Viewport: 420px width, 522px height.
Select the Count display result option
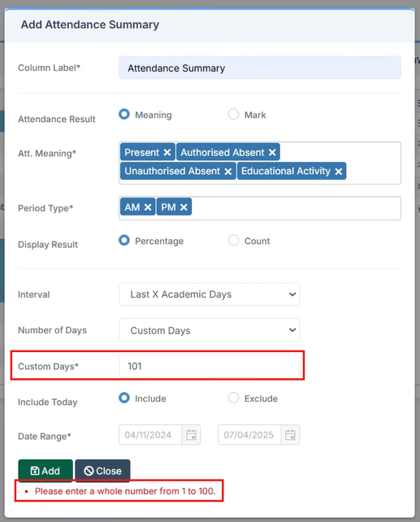(233, 240)
